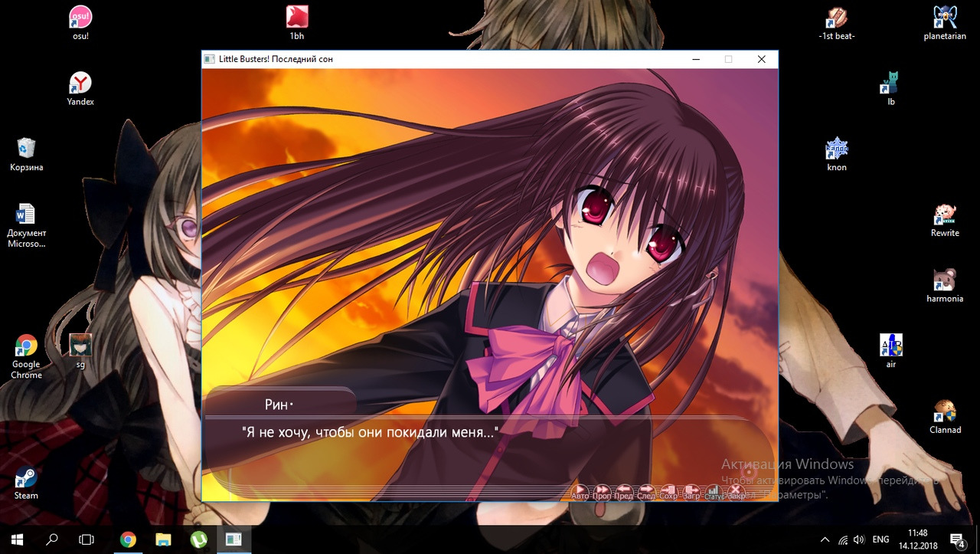
Task: Open the volume control in system tray
Action: click(x=859, y=539)
